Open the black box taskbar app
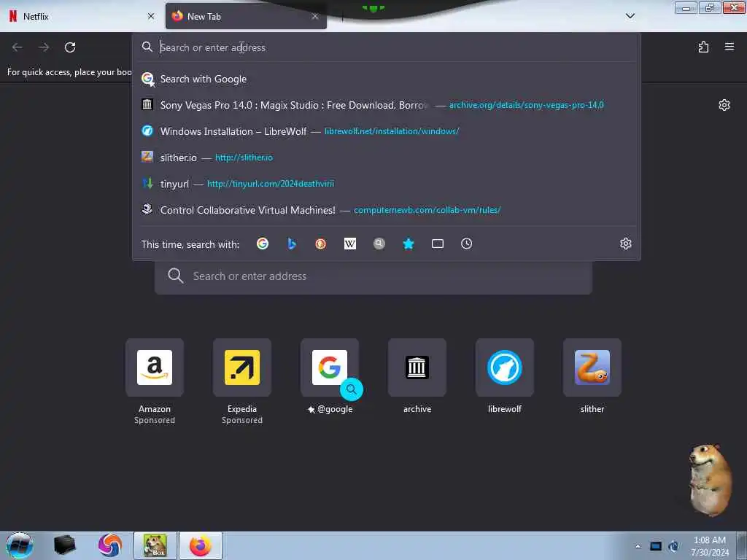The image size is (747, 560). pyautogui.click(x=64, y=545)
